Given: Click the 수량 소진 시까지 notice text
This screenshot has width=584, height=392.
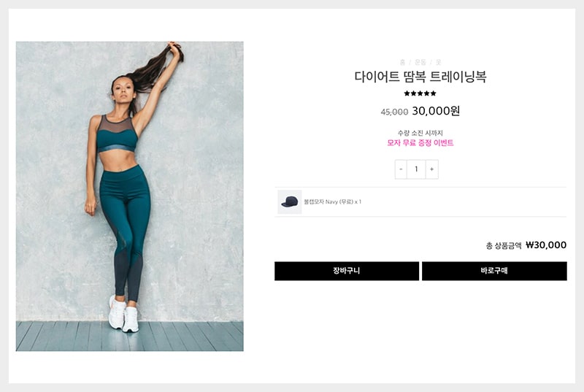Looking at the screenshot, I should click(x=420, y=133).
